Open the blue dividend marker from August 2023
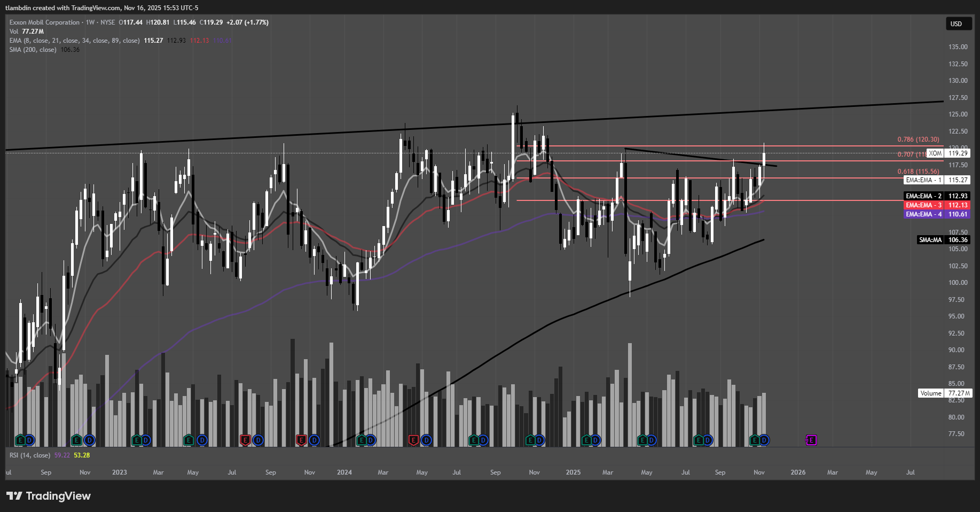 [x=258, y=440]
